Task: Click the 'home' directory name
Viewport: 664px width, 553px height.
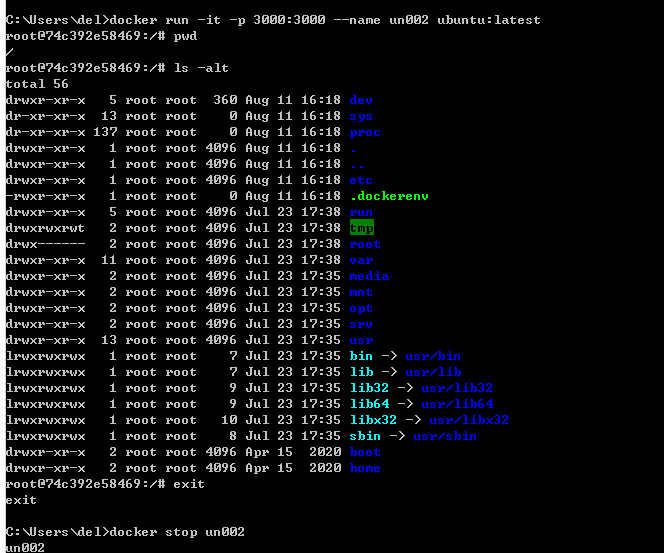Action: coord(365,468)
